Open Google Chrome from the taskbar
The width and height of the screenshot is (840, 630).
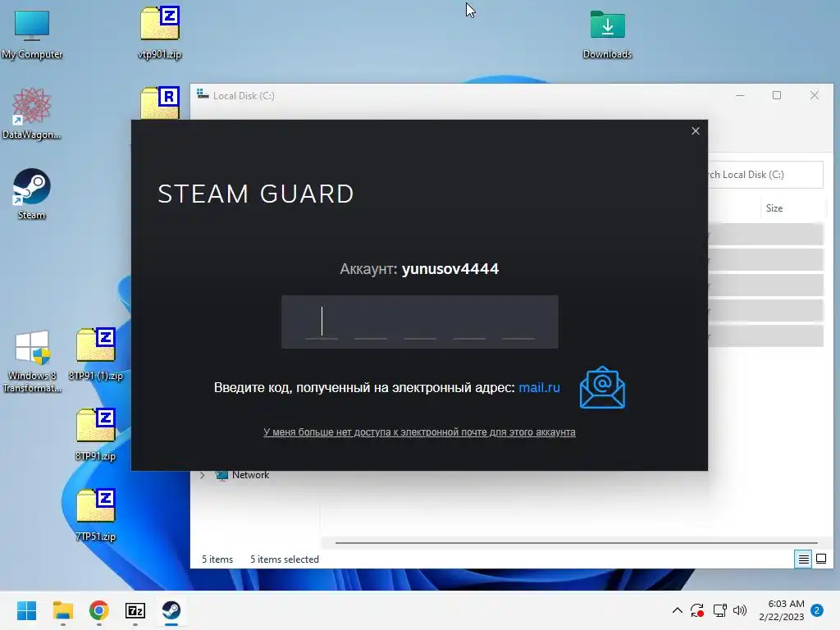99,610
